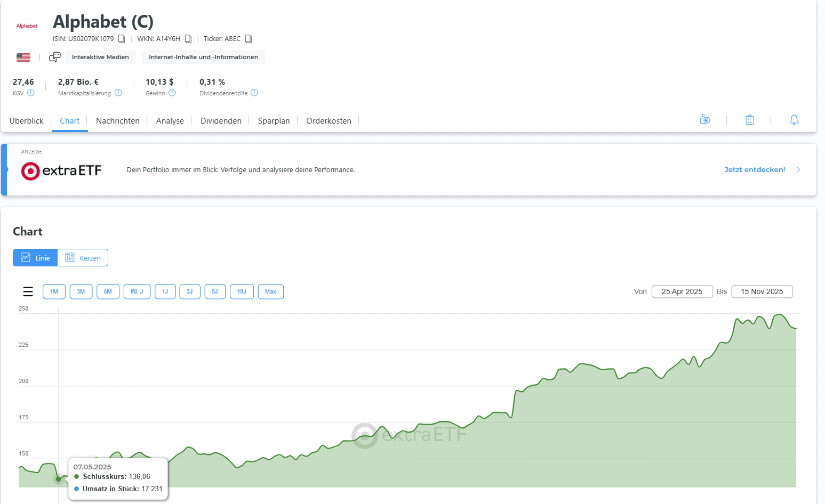Switch chart to Kerzen view
The width and height of the screenshot is (825, 504).
pyautogui.click(x=83, y=258)
